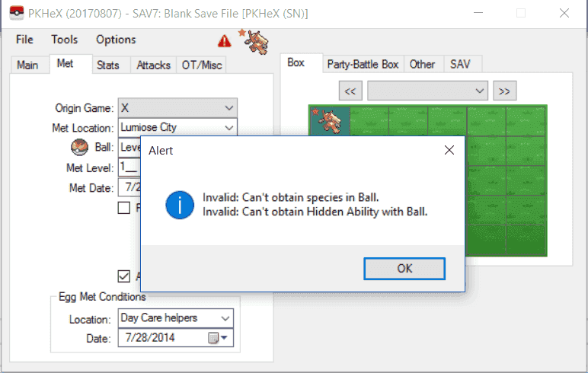Select the Met tab

coord(65,63)
